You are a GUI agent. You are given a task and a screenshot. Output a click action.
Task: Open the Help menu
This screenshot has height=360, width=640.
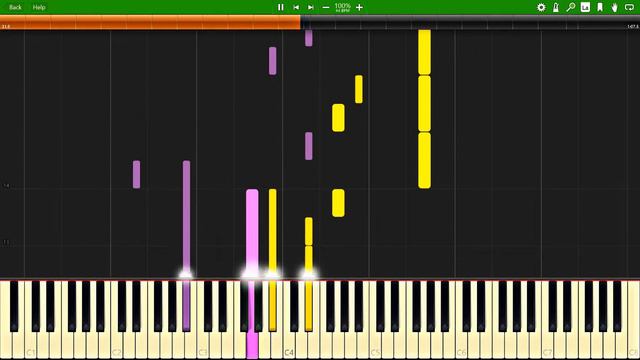[x=39, y=7]
